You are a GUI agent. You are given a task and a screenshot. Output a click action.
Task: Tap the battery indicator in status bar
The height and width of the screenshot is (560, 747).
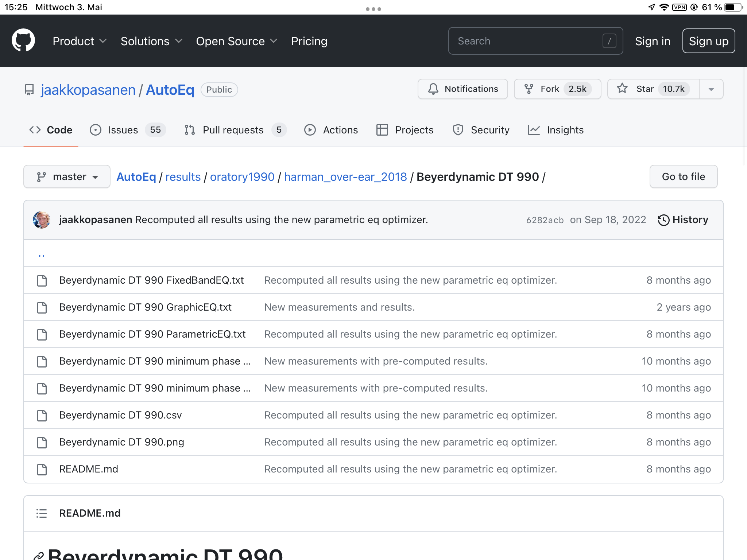point(734,7)
